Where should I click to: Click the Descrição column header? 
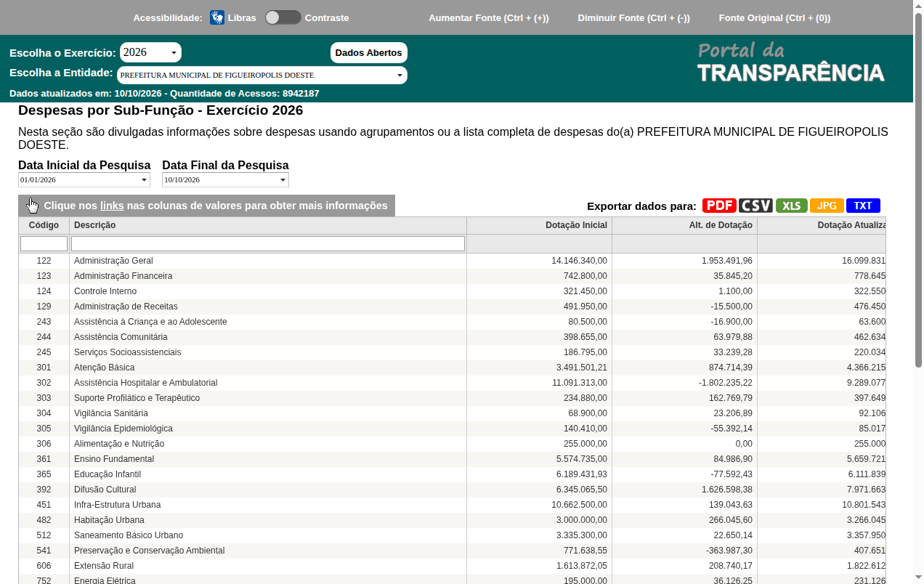268,225
